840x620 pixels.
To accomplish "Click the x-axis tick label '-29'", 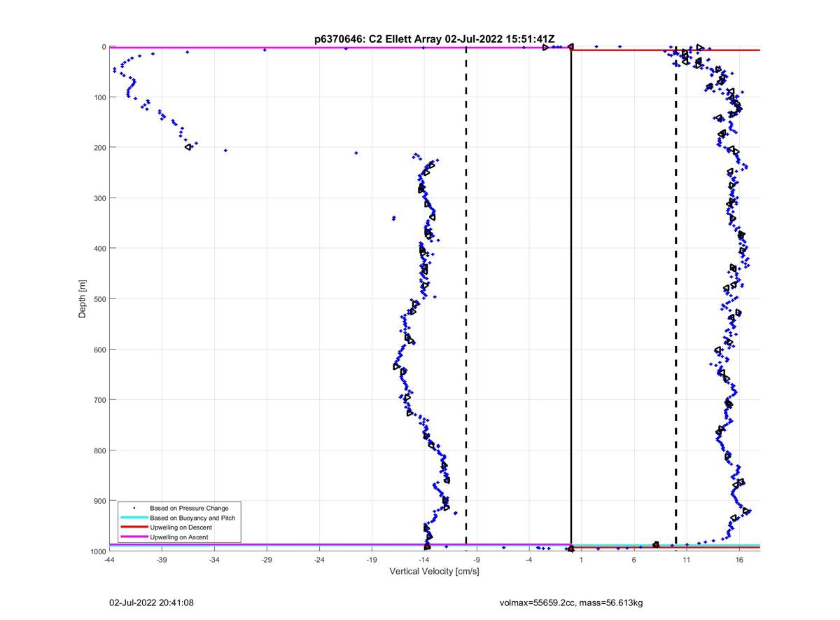I will pos(267,560).
